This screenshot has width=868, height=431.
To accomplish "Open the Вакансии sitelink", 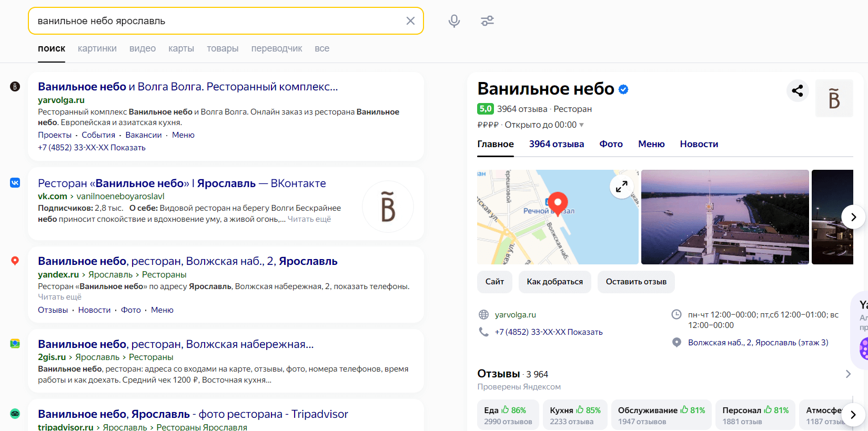I will pos(144,135).
